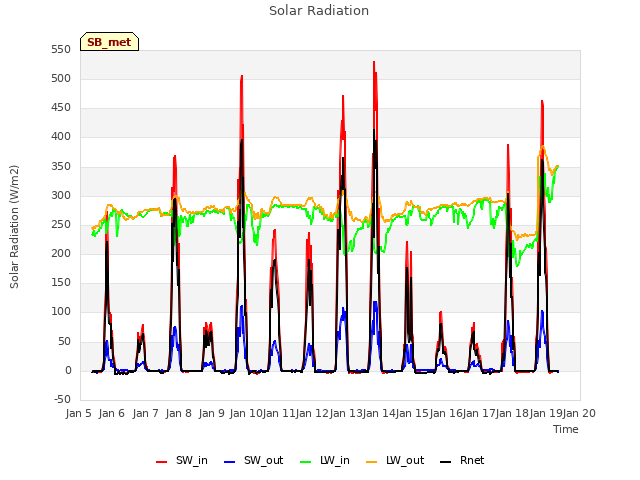The height and width of the screenshot is (480, 640).
Task: Click the 150 y-axis tick label
Action: pyautogui.click(x=61, y=283)
